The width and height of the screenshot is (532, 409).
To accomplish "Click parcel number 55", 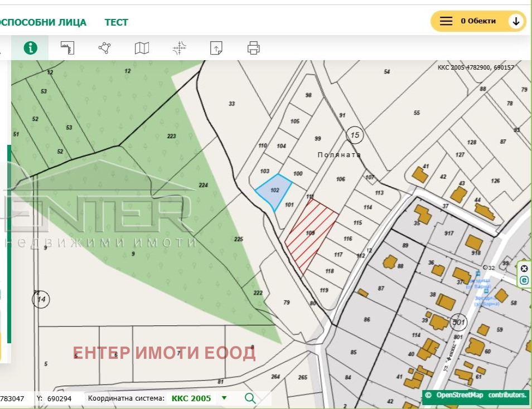I will 417,113.
